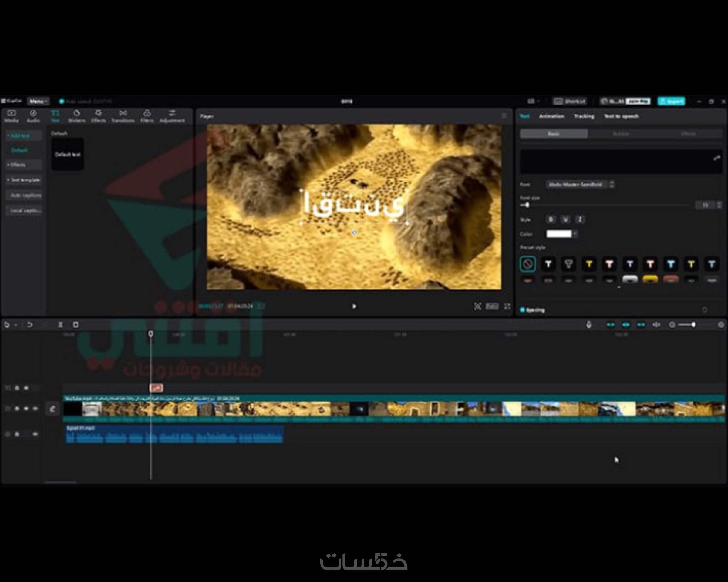The width and height of the screenshot is (728, 582).
Task: Open the Stickers panel
Action: 77,116
